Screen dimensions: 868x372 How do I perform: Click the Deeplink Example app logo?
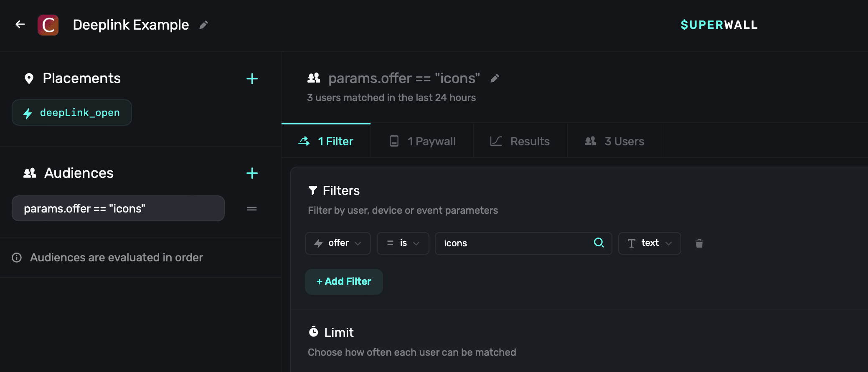(48, 25)
